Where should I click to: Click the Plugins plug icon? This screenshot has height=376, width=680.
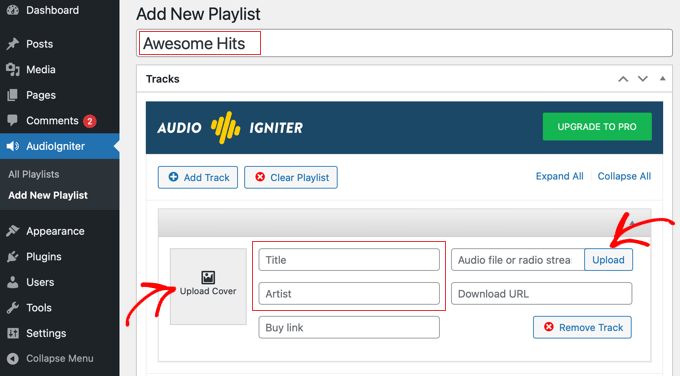(x=13, y=256)
